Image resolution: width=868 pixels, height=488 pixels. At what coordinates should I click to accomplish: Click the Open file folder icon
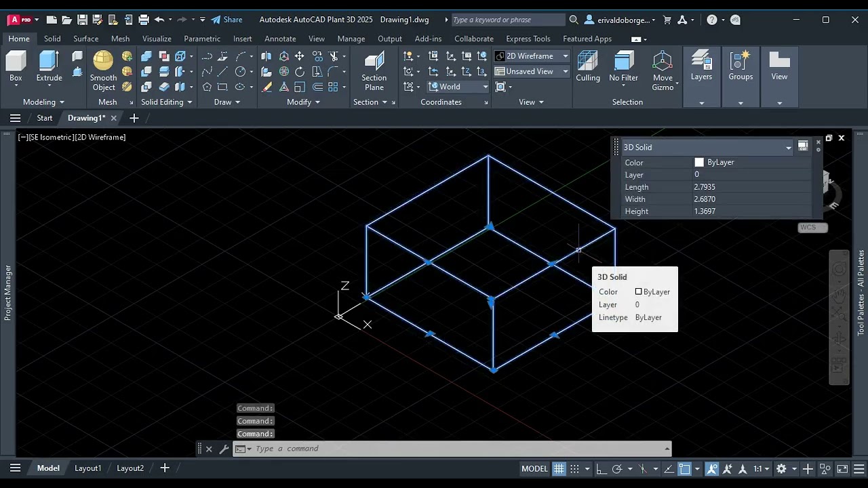(x=66, y=20)
